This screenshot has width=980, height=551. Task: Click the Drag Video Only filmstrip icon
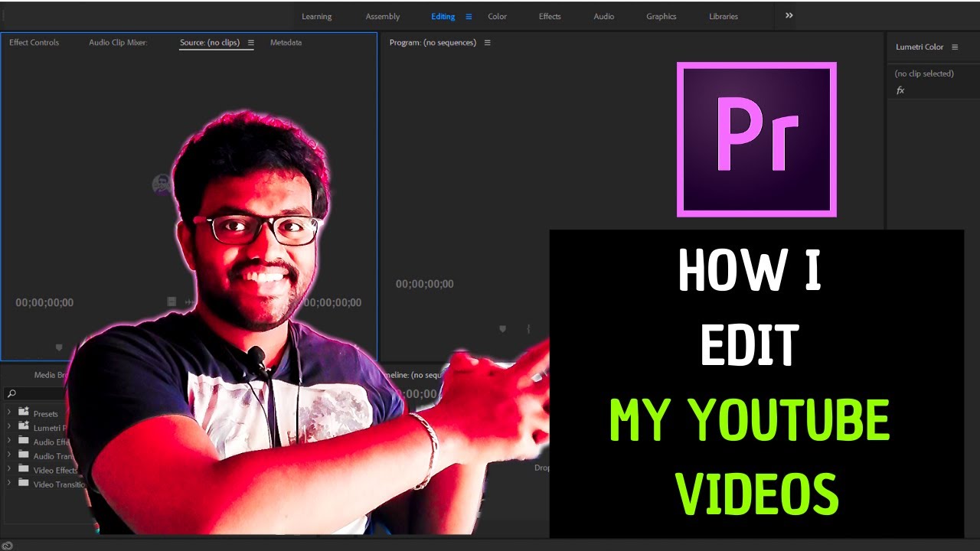pos(171,302)
